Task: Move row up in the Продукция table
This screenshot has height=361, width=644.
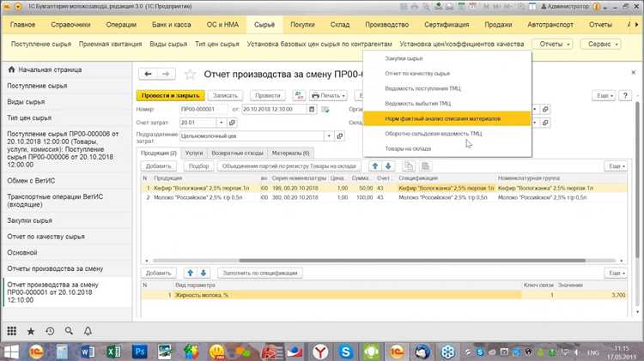Action: 375,165
